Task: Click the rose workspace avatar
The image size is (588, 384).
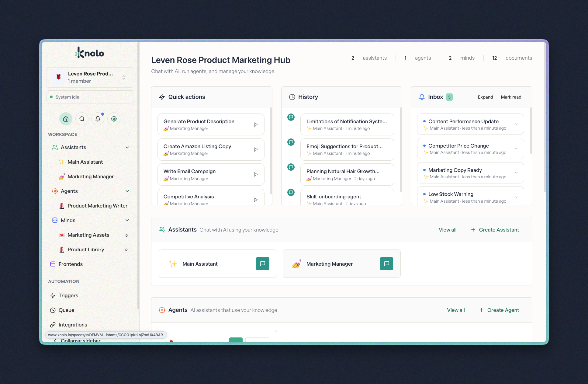Action: coord(59,77)
